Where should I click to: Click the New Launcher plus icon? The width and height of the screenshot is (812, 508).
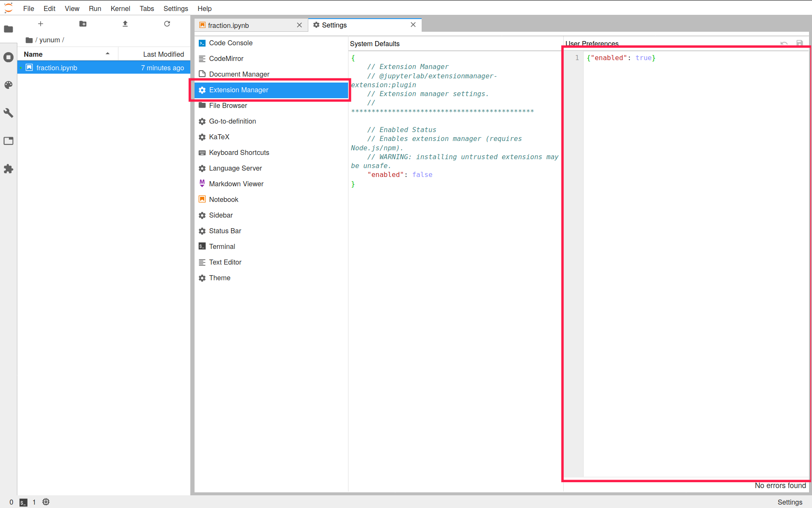[x=41, y=24]
